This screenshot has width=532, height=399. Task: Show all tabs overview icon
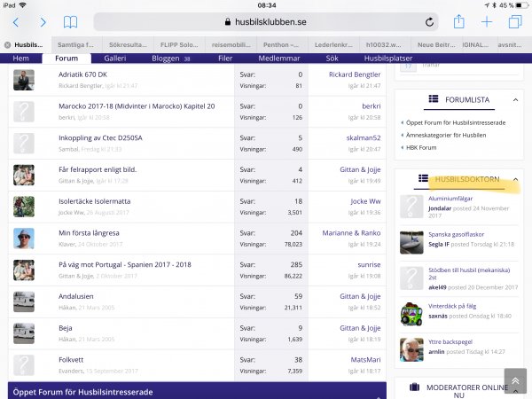click(514, 22)
